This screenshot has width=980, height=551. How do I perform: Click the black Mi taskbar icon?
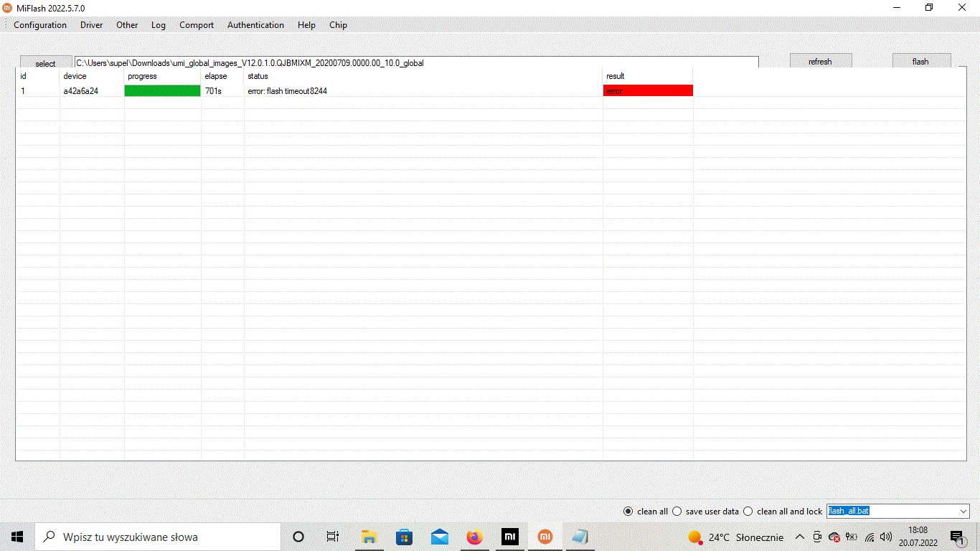509,537
